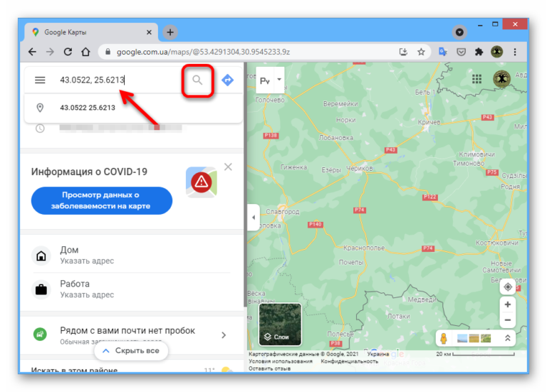Click the search magnifier icon

pyautogui.click(x=198, y=80)
